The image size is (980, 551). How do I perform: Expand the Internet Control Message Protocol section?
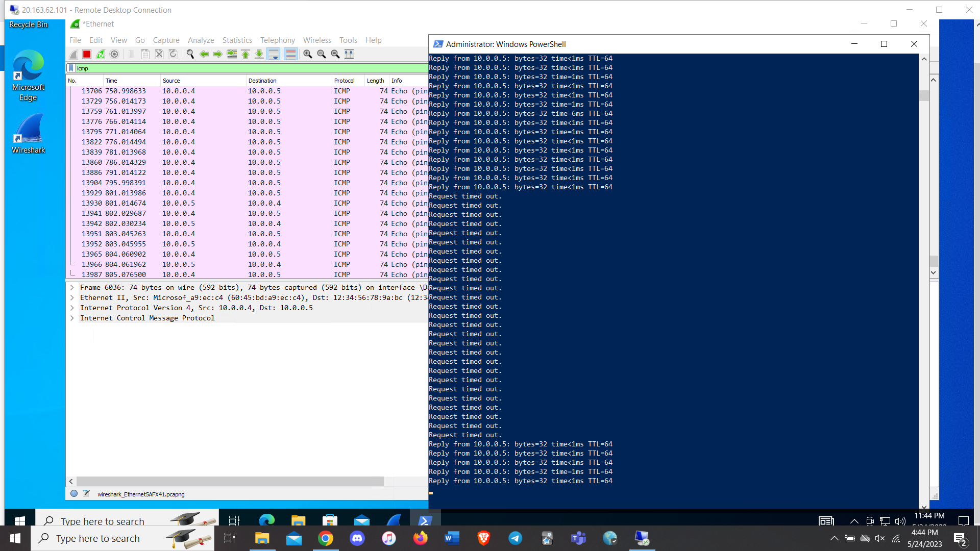71,318
